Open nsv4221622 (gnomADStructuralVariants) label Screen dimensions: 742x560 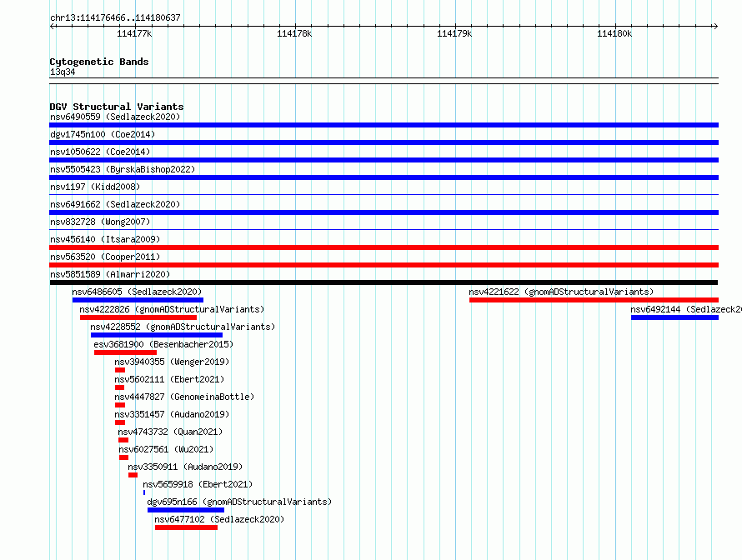[x=561, y=292]
